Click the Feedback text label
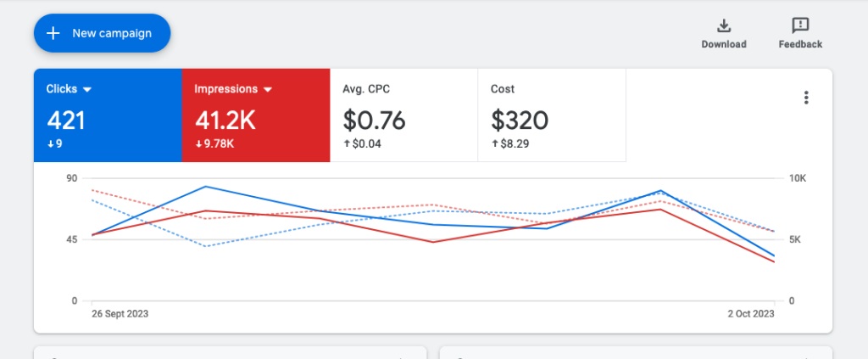Viewport: 868px width, 359px height. [x=800, y=44]
